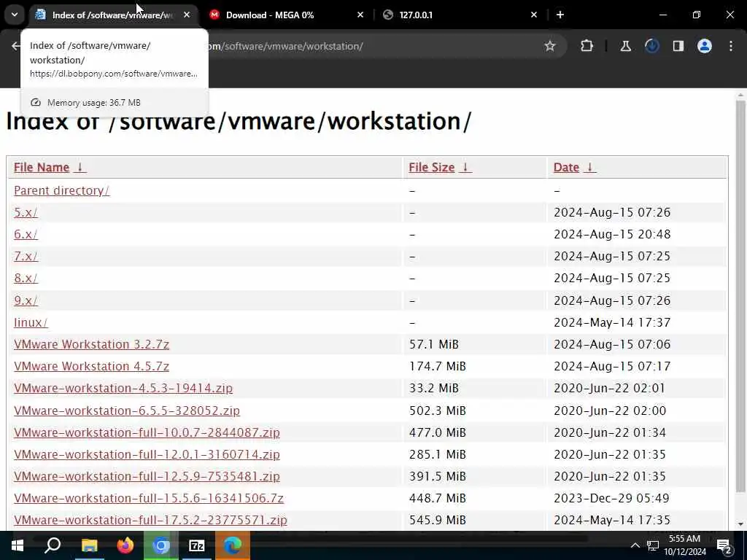Image resolution: width=747 pixels, height=560 pixels.
Task: Sort by File Size header
Action: [440, 167]
